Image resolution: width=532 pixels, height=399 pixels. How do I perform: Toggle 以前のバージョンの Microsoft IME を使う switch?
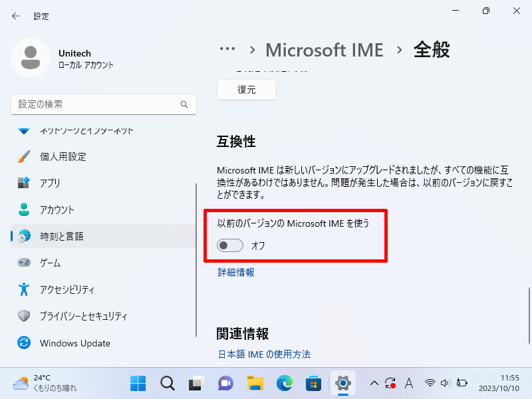tap(230, 245)
